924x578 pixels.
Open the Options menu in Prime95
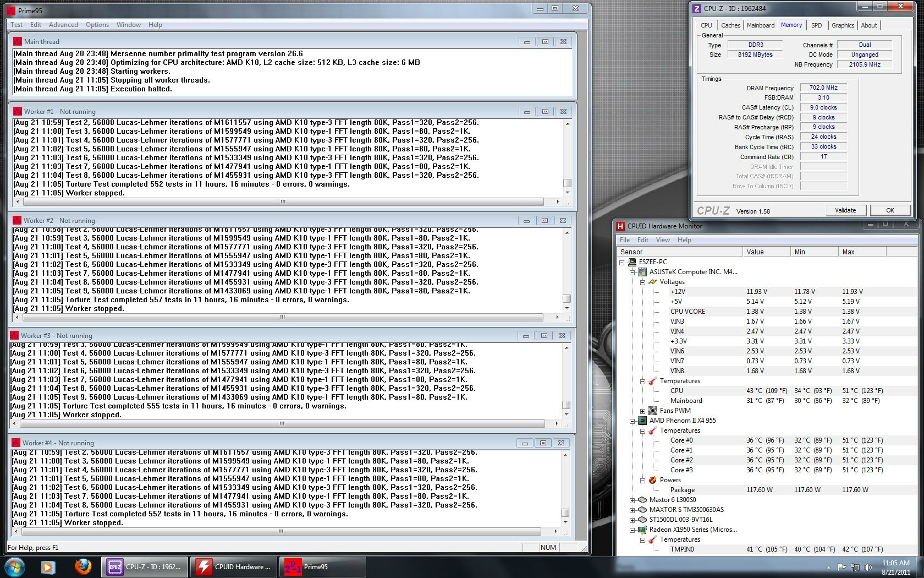97,25
